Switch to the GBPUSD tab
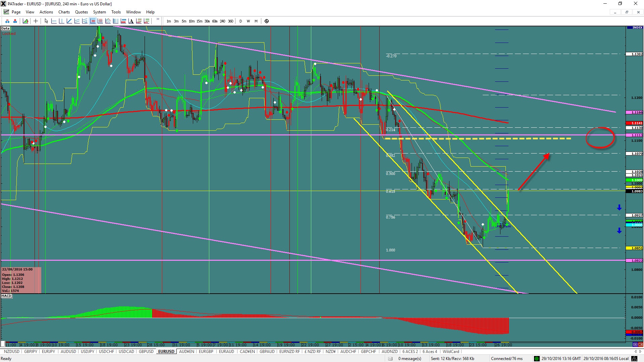 (146, 351)
